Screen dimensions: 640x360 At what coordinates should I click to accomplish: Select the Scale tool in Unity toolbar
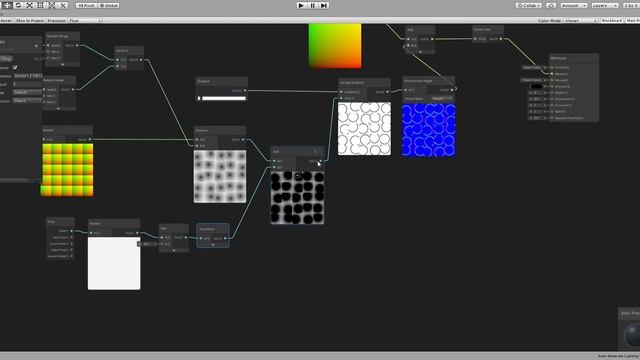click(29, 5)
